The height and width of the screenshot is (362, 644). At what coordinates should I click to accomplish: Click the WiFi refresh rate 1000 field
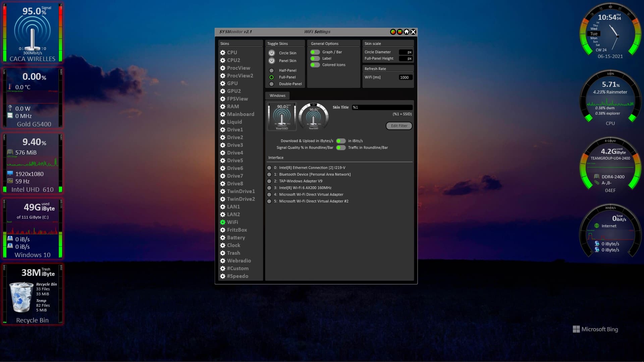406,77
